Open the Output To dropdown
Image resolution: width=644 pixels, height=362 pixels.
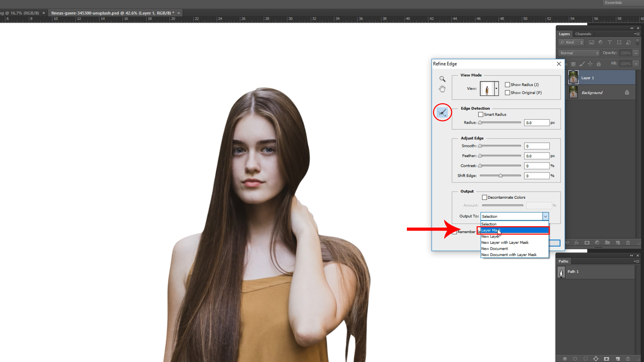[545, 216]
